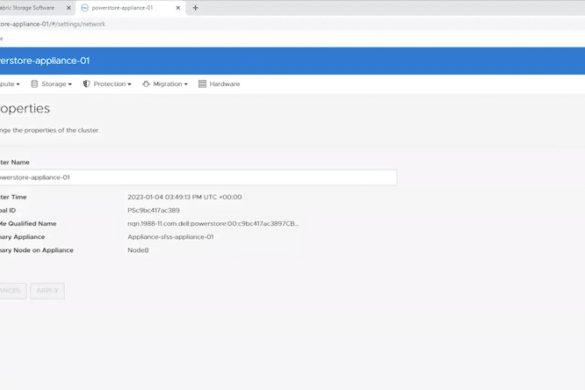This screenshot has height=390, width=585.
Task: Click the Cluster Name input field
Action: (x=198, y=177)
